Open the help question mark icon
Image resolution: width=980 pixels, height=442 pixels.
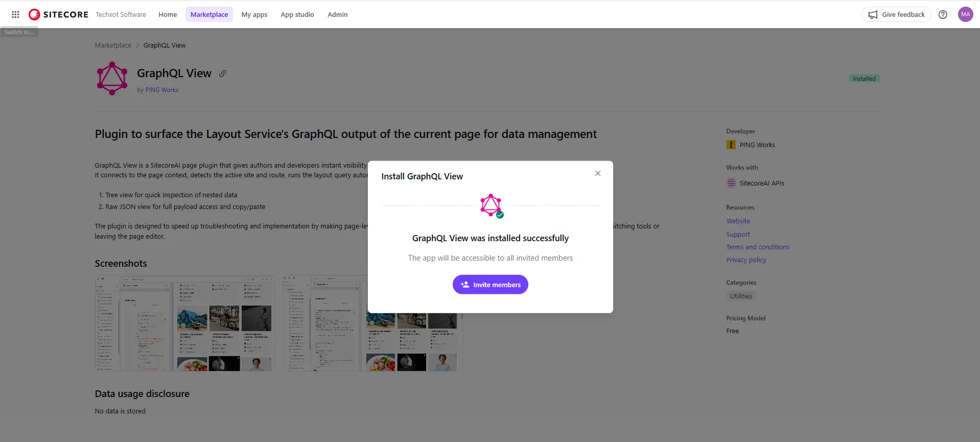pos(943,14)
